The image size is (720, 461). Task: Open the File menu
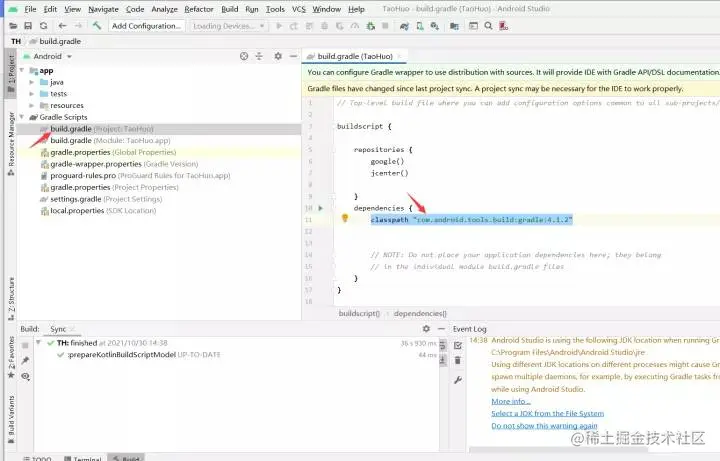pyautogui.click(x=30, y=9)
